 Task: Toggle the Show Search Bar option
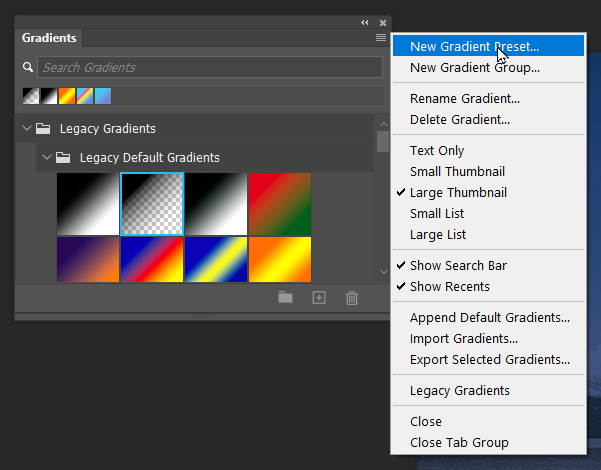[x=457, y=265]
